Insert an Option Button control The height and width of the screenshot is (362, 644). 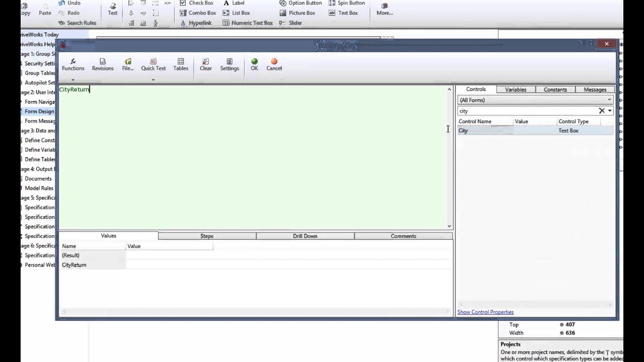point(300,3)
